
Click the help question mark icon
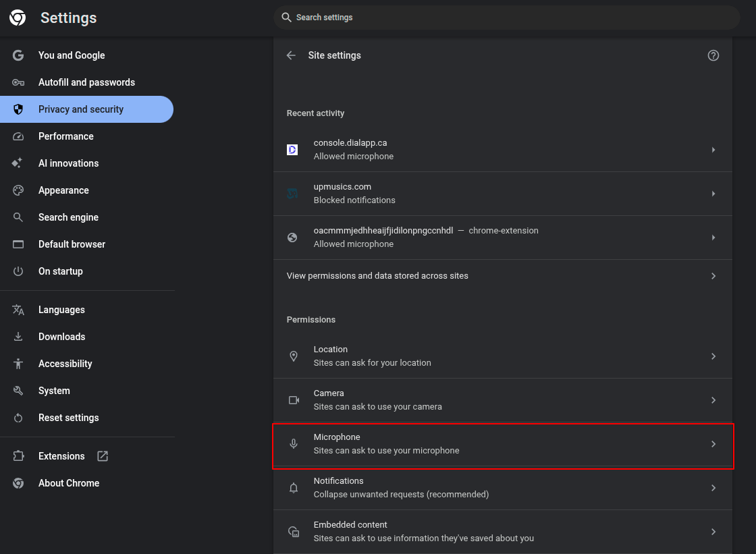coord(713,55)
